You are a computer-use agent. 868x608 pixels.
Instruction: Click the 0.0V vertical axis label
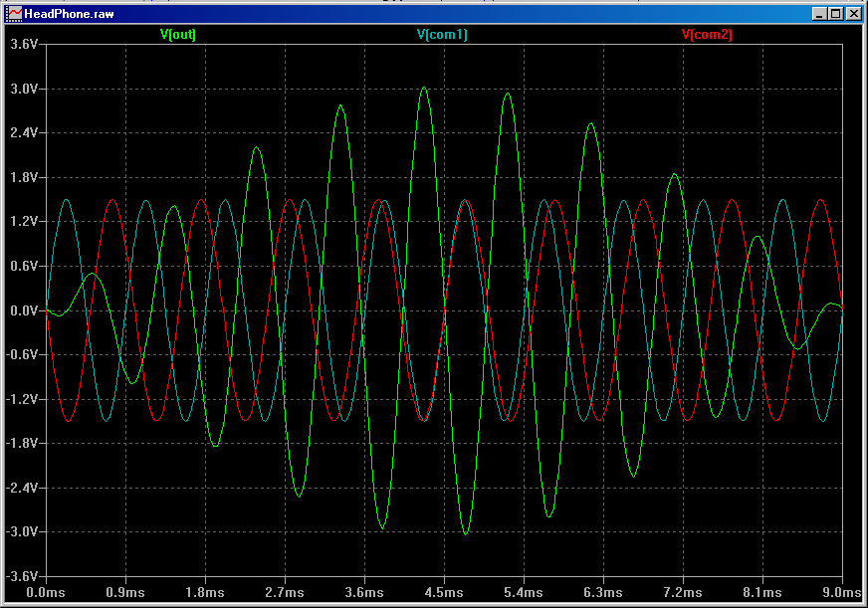point(24,310)
